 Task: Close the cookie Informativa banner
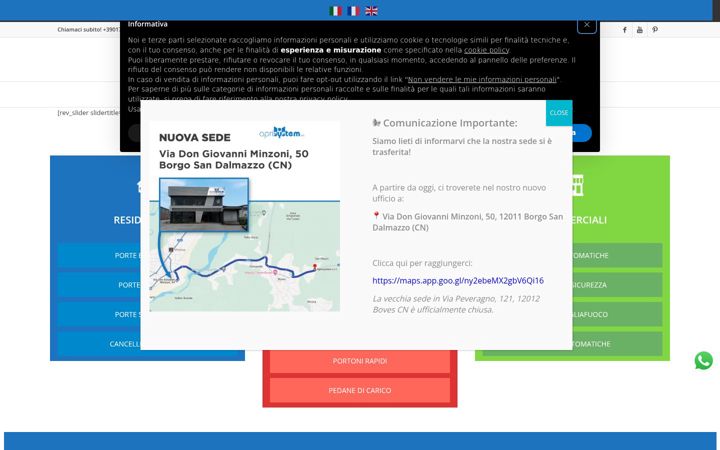pyautogui.click(x=587, y=25)
